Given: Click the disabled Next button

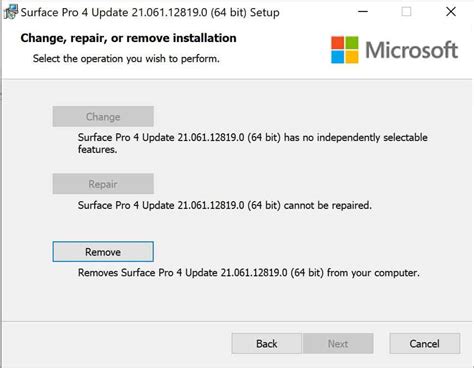Looking at the screenshot, I should pos(338,343).
